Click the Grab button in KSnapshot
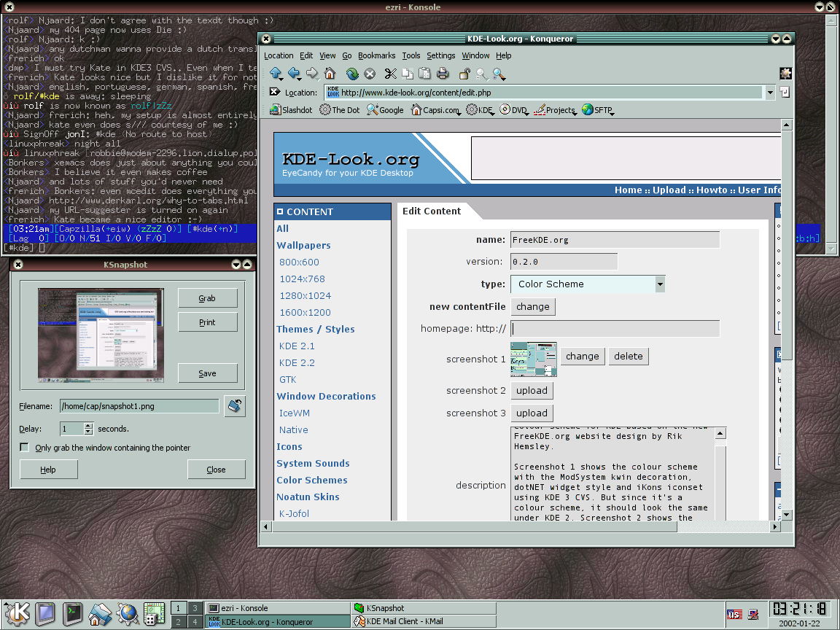This screenshot has width=840, height=630. click(x=207, y=297)
